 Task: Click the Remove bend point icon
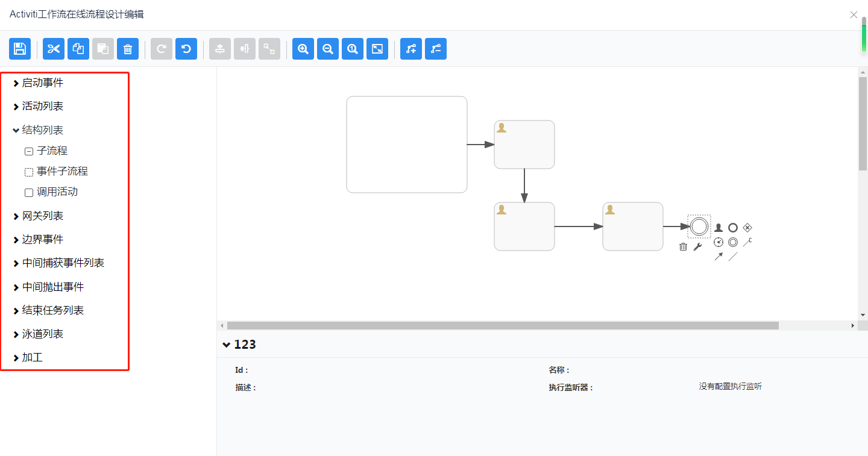pyautogui.click(x=436, y=49)
